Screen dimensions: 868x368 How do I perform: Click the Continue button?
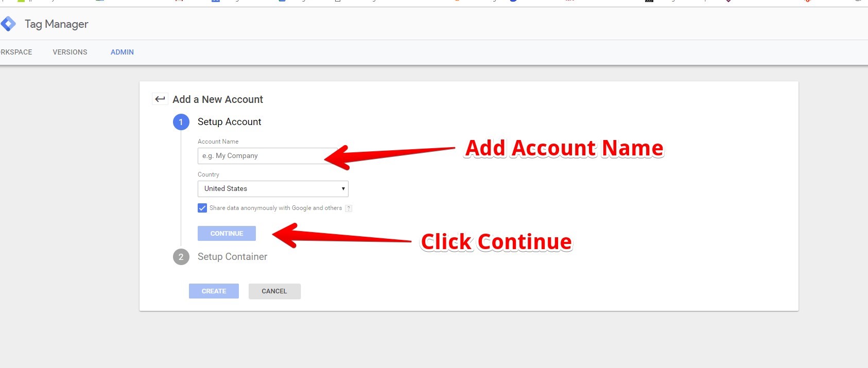pyautogui.click(x=227, y=233)
